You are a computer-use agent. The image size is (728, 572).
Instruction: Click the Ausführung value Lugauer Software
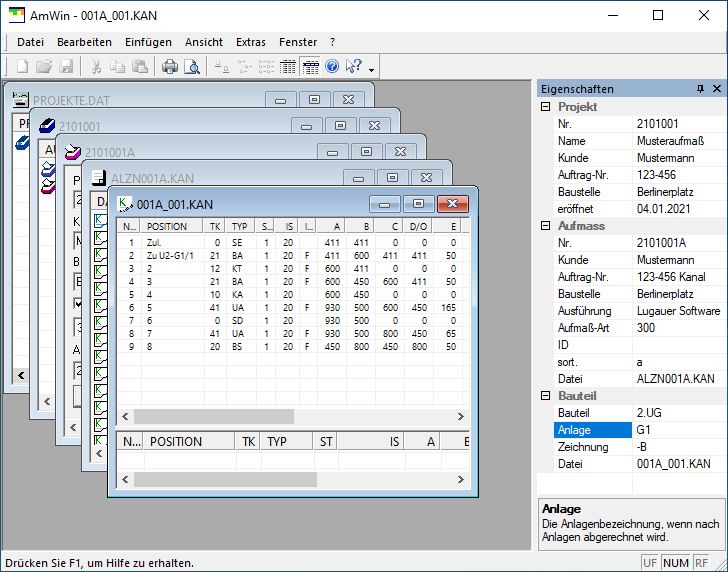[x=678, y=311]
